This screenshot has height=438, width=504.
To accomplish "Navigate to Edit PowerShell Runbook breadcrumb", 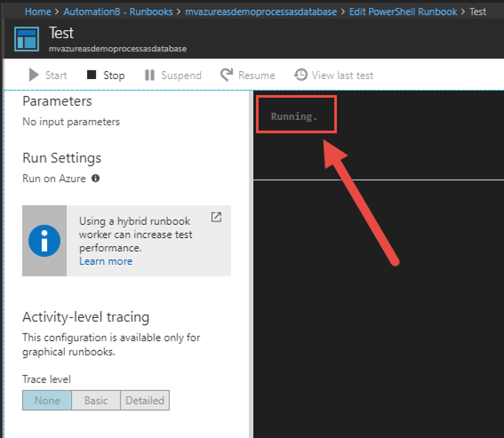I will (403, 11).
